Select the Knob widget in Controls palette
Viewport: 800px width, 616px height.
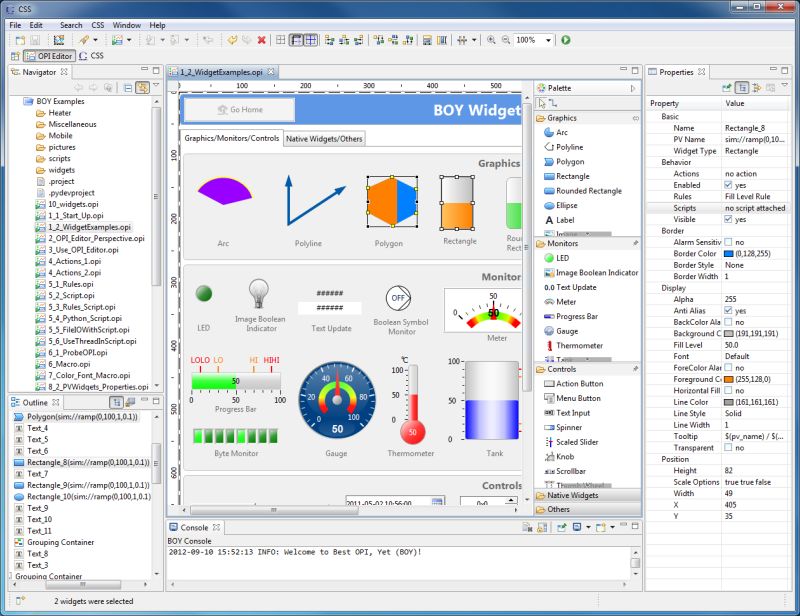coord(567,458)
